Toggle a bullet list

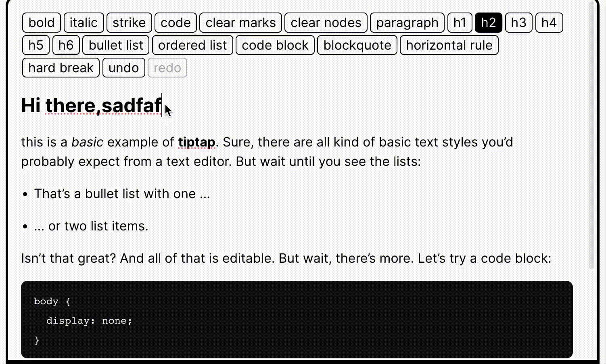[115, 45]
